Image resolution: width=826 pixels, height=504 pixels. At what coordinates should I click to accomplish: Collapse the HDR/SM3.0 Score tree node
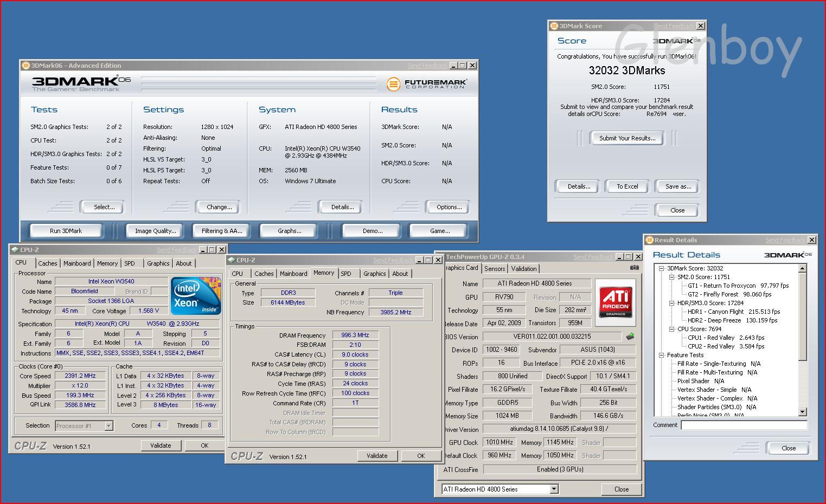(671, 303)
